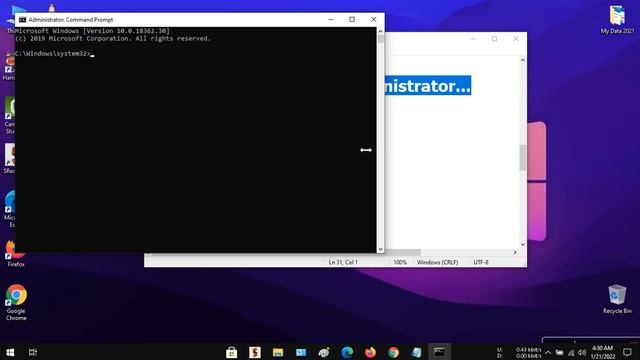640x360 pixels.
Task: Close the Administrator Command Prompt window
Action: coord(373,20)
